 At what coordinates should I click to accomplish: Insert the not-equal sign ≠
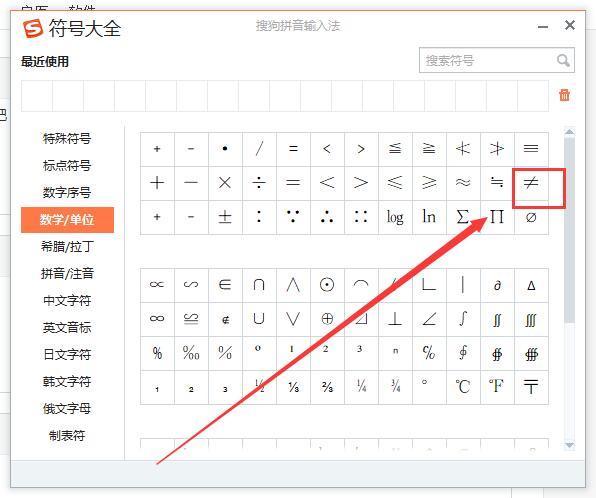(x=531, y=183)
